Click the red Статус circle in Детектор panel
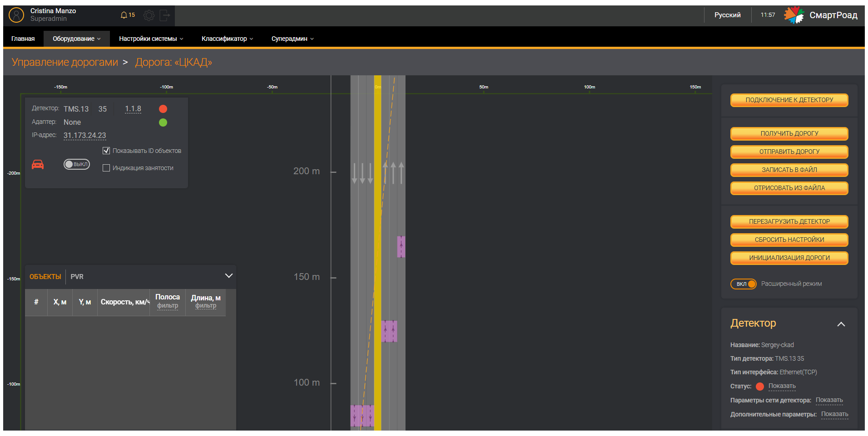The height and width of the screenshot is (436, 868). pyautogui.click(x=760, y=387)
